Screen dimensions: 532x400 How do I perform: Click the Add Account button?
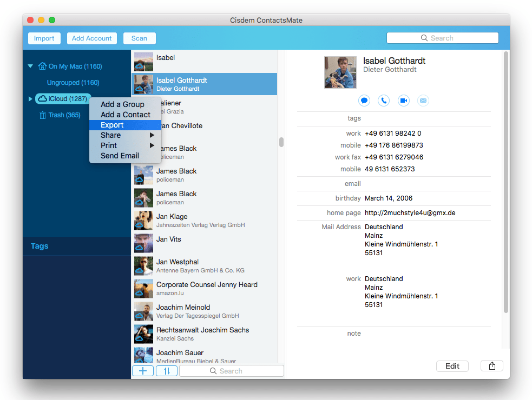(x=91, y=38)
